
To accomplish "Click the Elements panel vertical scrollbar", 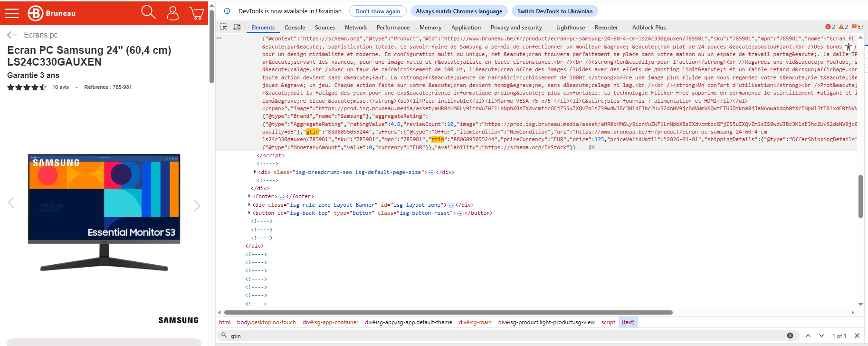I will pos(860,196).
